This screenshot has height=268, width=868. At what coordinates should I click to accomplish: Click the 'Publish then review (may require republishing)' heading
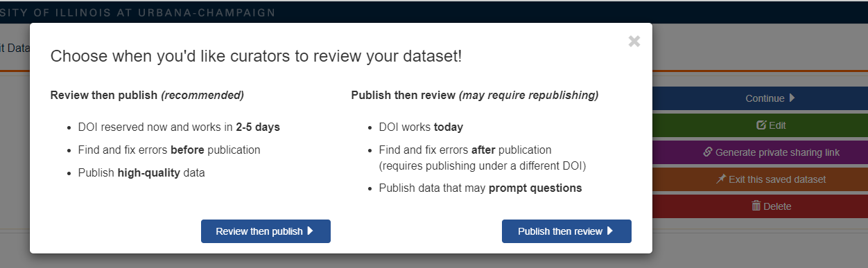(x=475, y=95)
